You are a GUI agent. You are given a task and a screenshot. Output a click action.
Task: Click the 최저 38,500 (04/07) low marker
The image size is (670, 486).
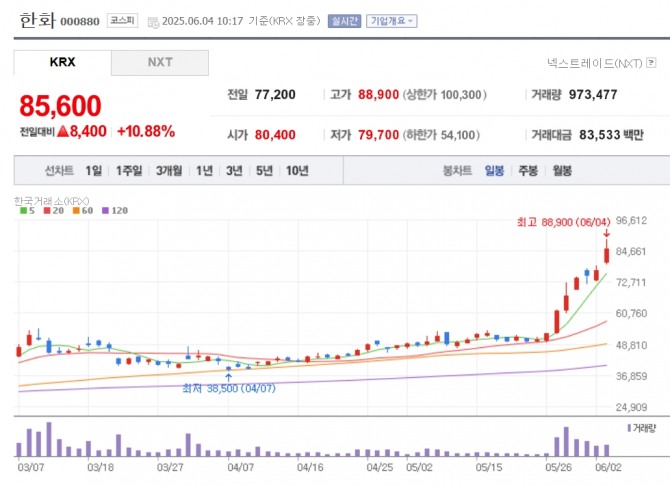(229, 388)
